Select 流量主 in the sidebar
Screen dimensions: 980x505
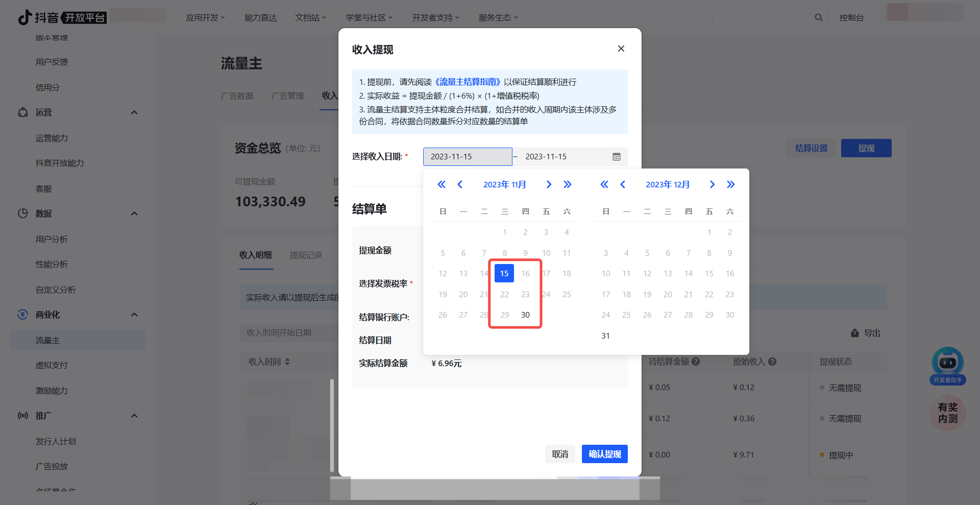78,340
